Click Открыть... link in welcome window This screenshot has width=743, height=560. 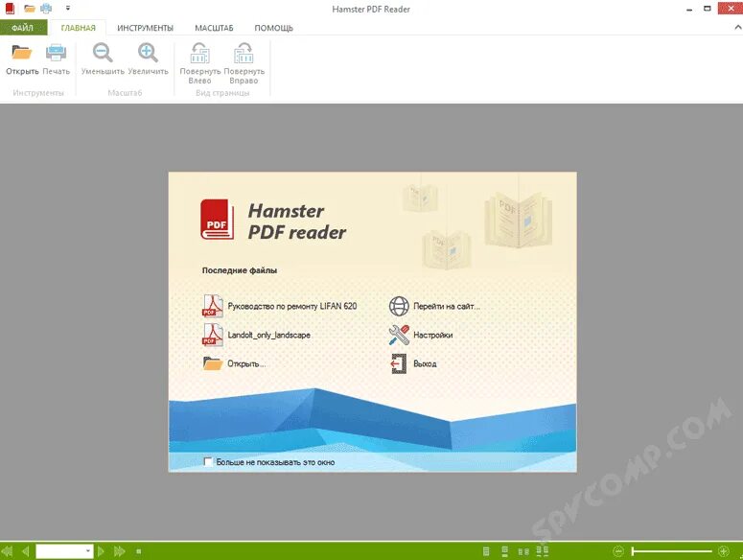click(x=246, y=363)
